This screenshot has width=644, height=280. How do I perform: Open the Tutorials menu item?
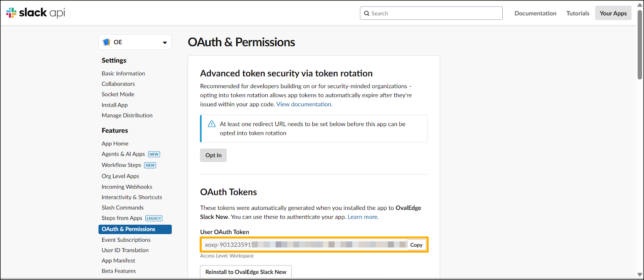point(578,13)
